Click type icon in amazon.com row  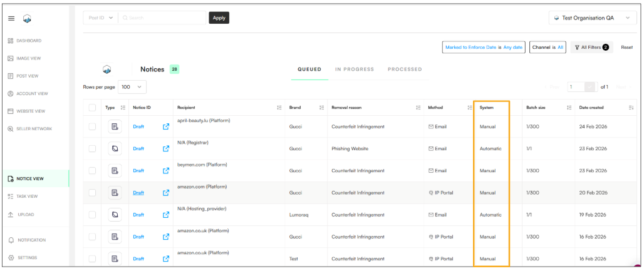pyautogui.click(x=115, y=193)
